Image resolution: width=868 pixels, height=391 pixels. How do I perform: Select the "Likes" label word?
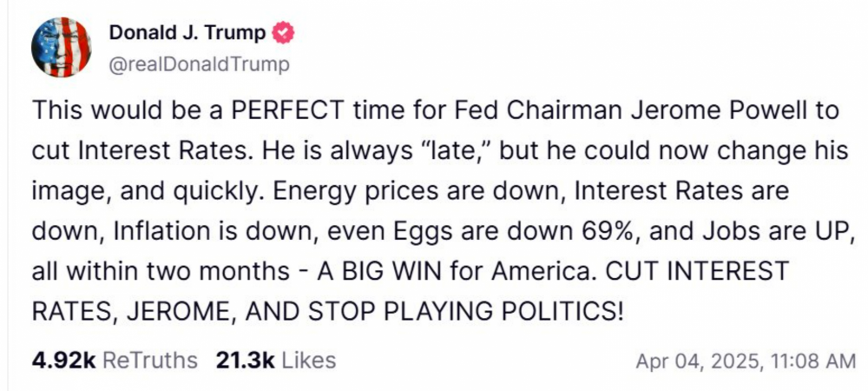pos(308,360)
